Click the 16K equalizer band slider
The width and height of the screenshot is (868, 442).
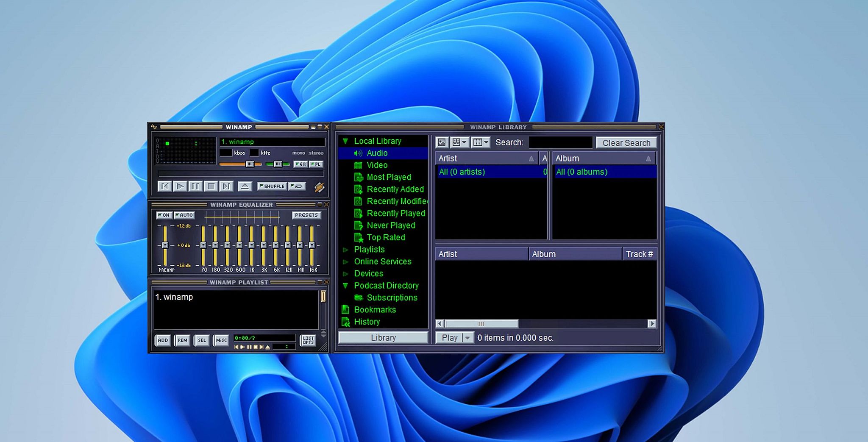[312, 245]
